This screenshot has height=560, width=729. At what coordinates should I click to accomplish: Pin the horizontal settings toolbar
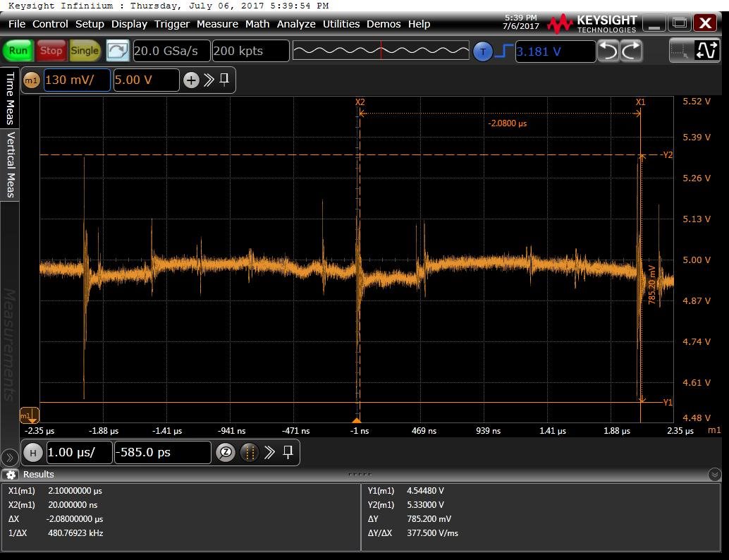click(x=288, y=451)
